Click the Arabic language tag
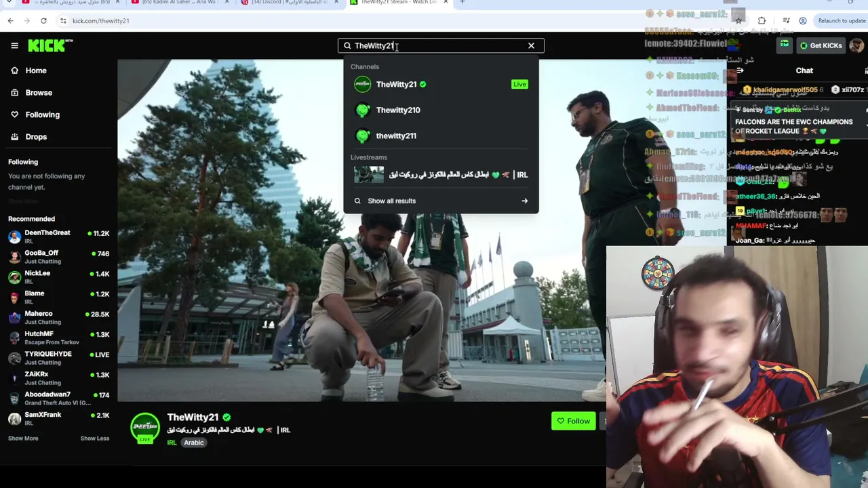 194,443
